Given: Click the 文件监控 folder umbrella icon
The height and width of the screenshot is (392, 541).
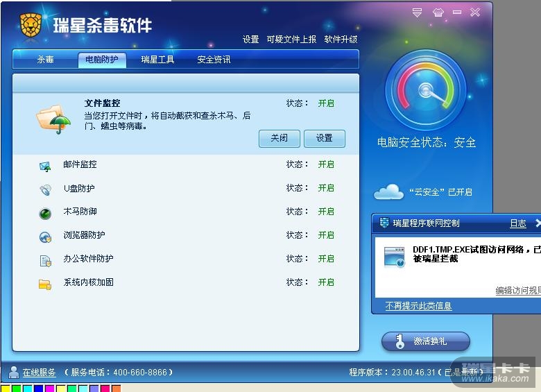Looking at the screenshot, I should tap(53, 119).
